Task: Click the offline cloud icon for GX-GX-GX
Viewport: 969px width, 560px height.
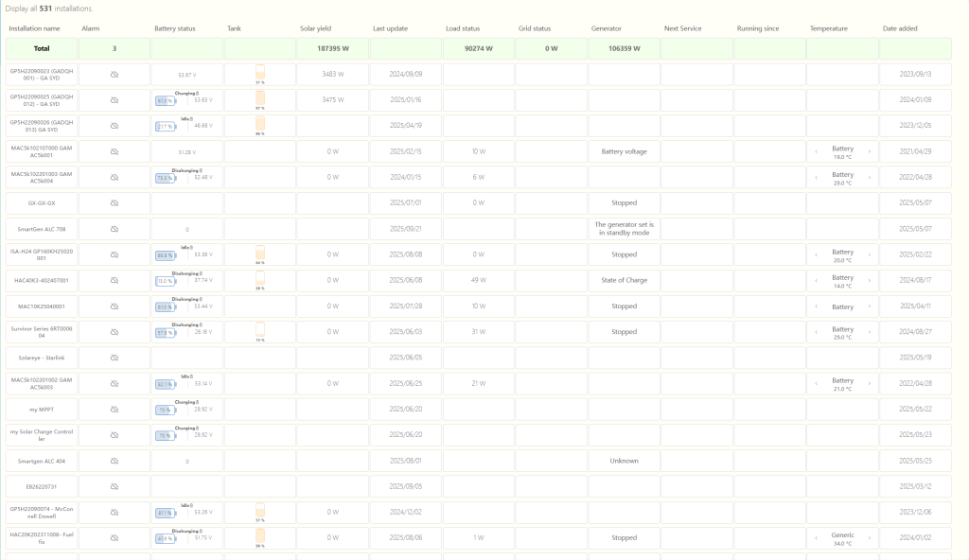Action: (x=115, y=203)
